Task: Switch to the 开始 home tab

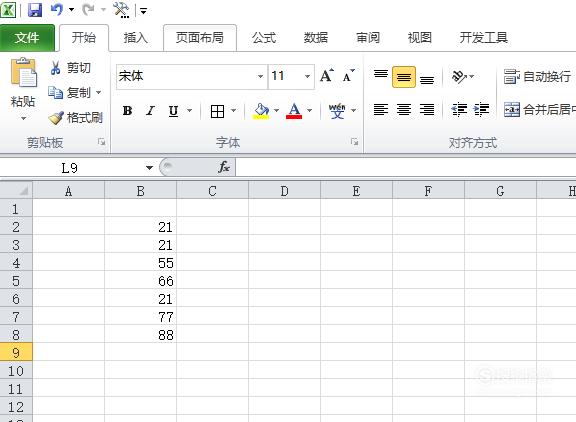Action: pos(84,37)
